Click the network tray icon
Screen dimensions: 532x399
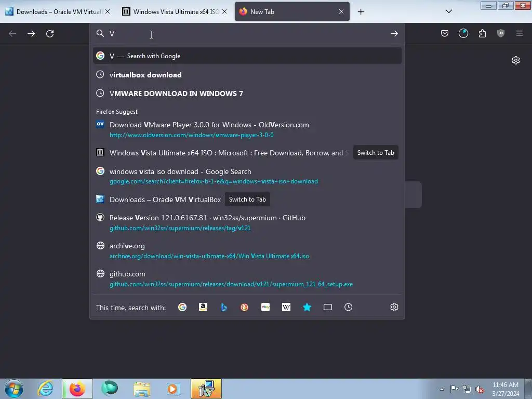click(x=467, y=389)
